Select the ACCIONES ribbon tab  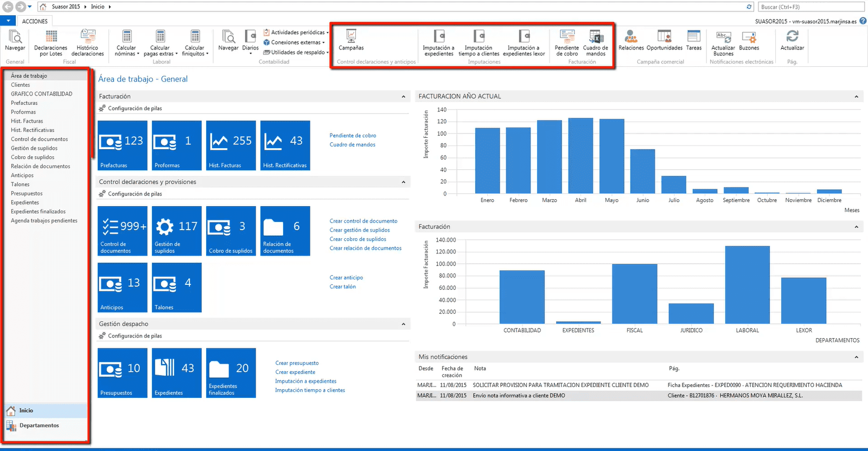click(35, 21)
